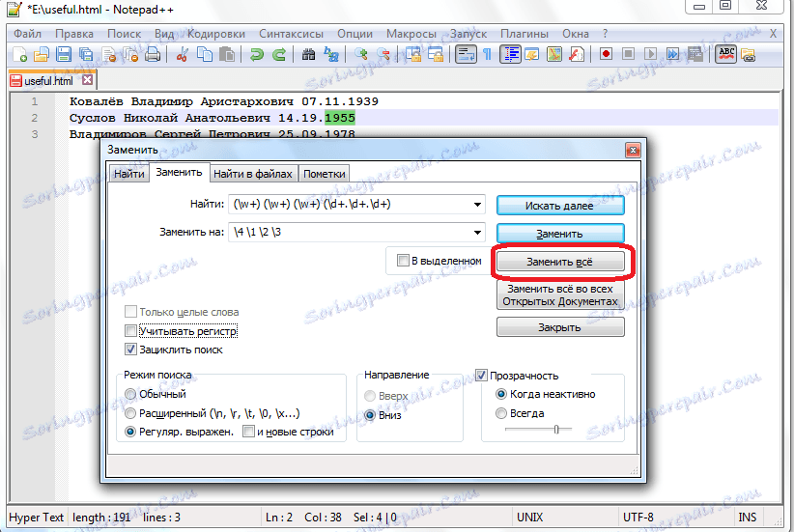Check the "и новые строки" checkbox

[248, 432]
